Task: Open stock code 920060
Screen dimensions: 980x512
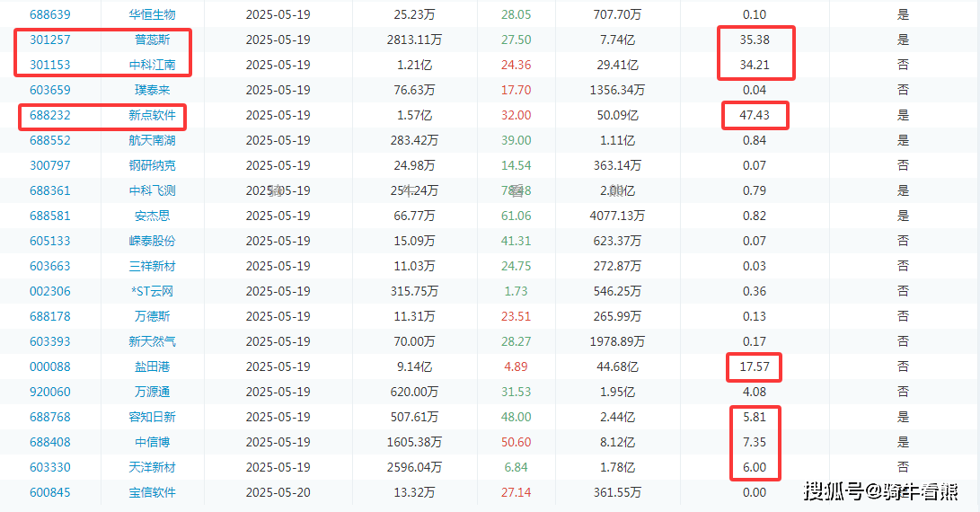Action: [x=50, y=392]
